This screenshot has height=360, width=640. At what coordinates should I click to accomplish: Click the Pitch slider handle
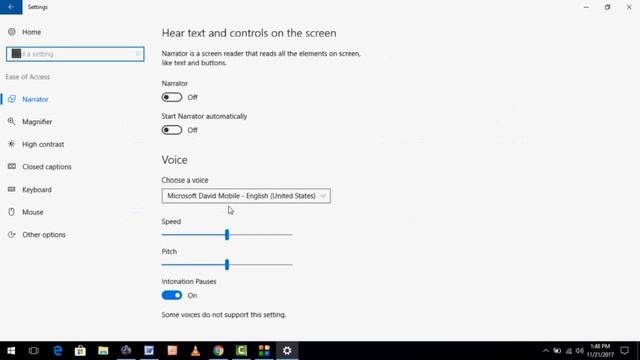click(x=227, y=265)
